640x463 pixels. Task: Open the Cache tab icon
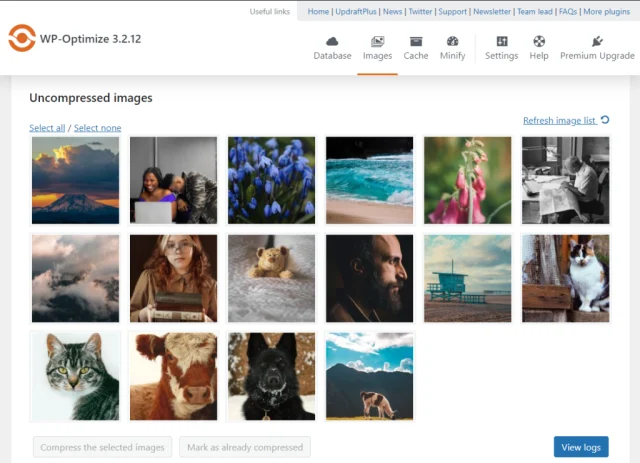point(416,41)
